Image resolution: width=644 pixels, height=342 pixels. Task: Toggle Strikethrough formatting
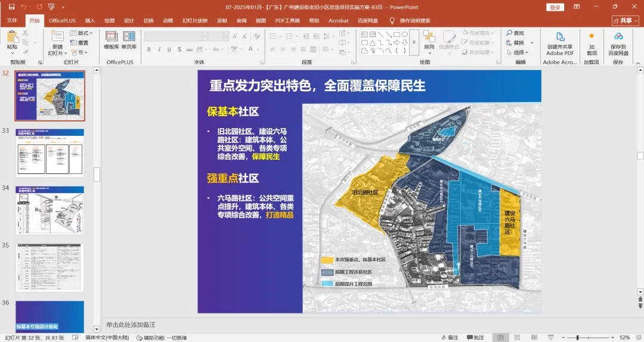click(190, 49)
